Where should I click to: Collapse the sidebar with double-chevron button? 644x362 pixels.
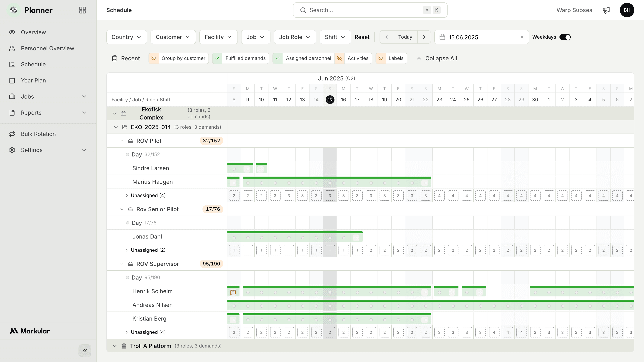point(85,351)
